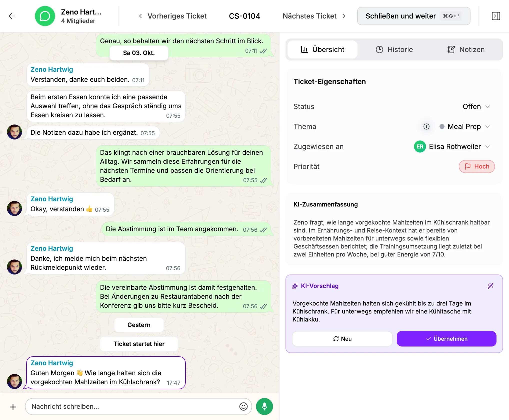Open the Zeno Hart... chat title
The height and width of the screenshot is (420, 509).
[x=81, y=12]
